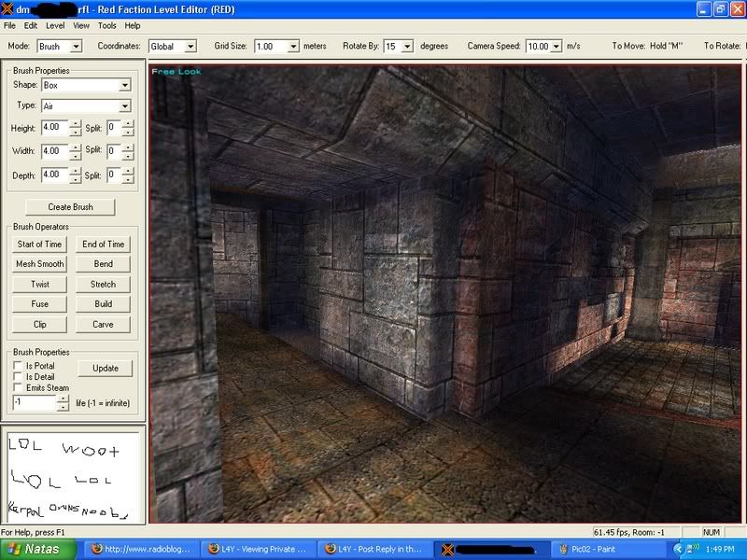Open the View menu
The height and width of the screenshot is (560, 747).
point(81,26)
